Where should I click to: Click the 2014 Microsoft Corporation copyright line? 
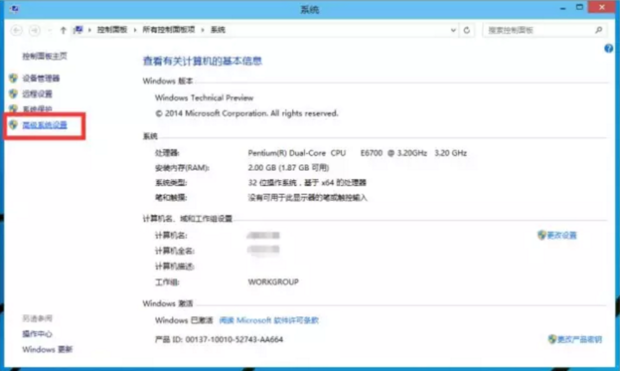(247, 114)
